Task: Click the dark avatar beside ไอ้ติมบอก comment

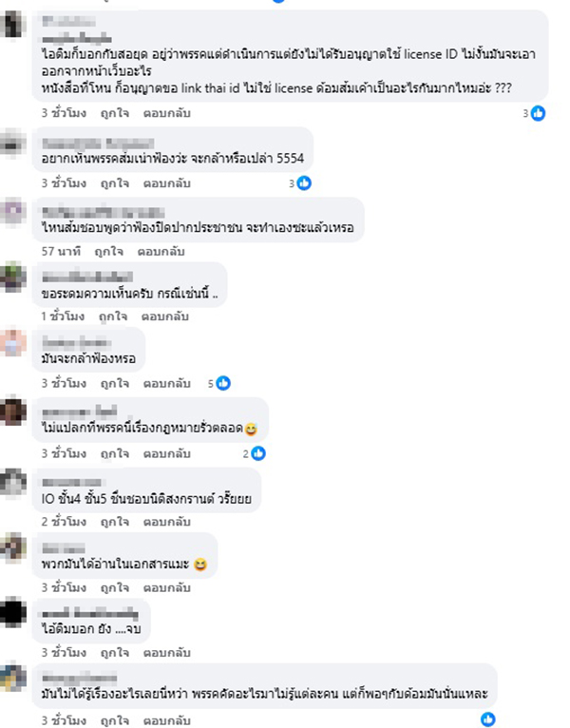Action: (13, 612)
